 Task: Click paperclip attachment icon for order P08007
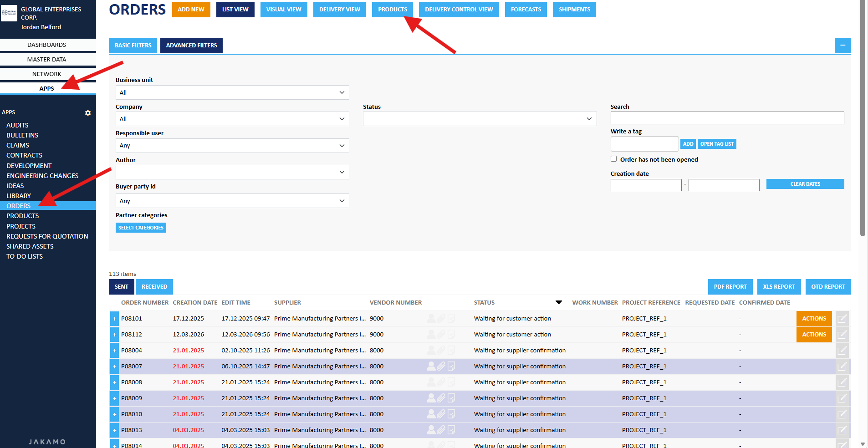point(441,366)
